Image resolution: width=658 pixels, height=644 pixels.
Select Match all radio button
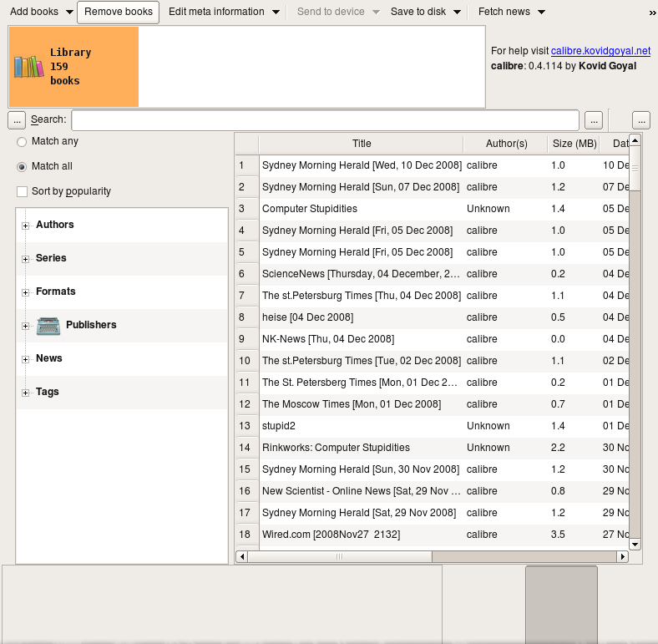tap(22, 167)
